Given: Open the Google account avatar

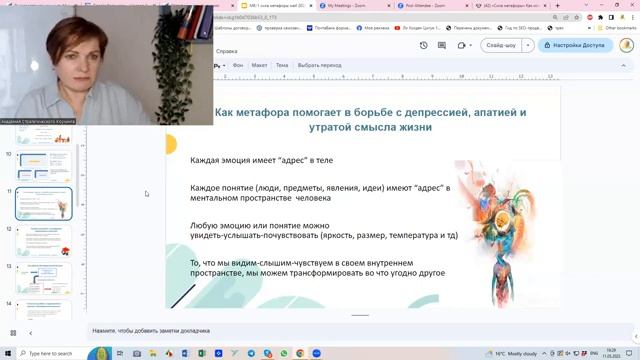Looking at the screenshot, I should point(626,45).
